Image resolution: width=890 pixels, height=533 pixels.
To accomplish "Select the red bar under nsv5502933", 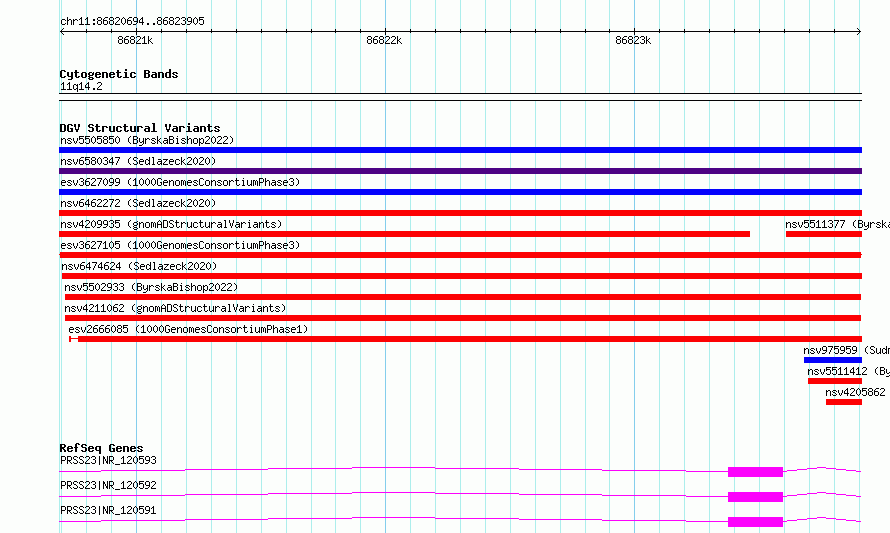I will point(463,297).
